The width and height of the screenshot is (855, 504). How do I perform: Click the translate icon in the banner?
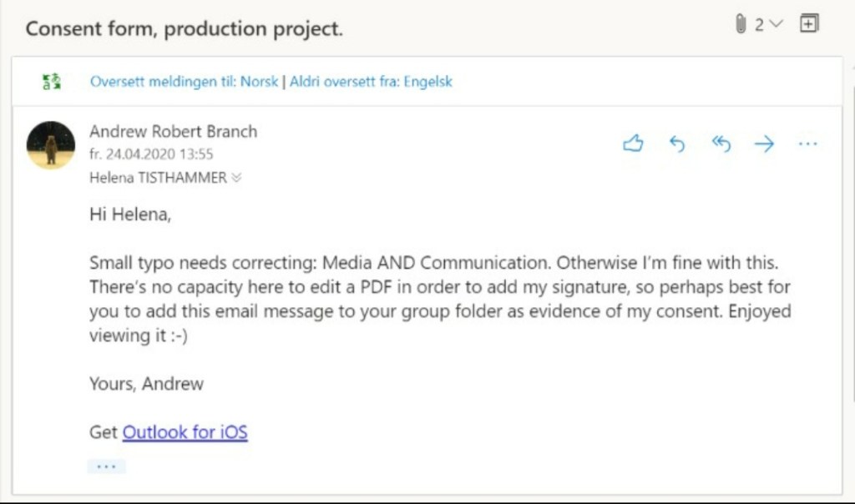[x=52, y=82]
